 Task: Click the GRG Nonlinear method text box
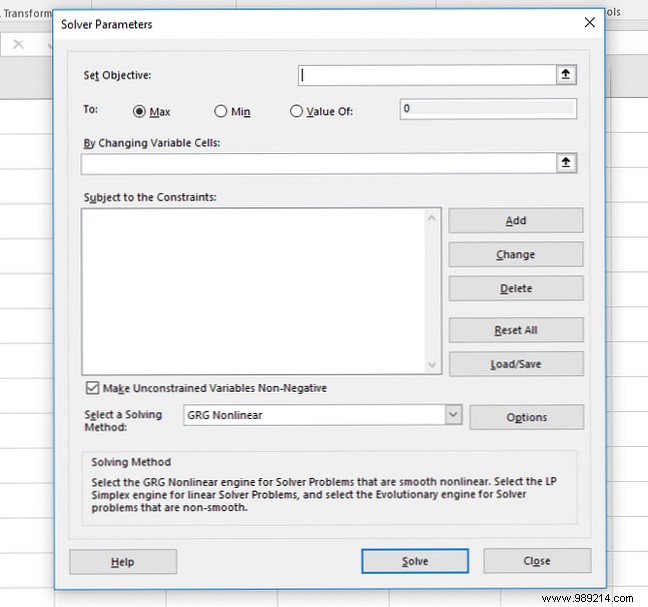(x=314, y=415)
